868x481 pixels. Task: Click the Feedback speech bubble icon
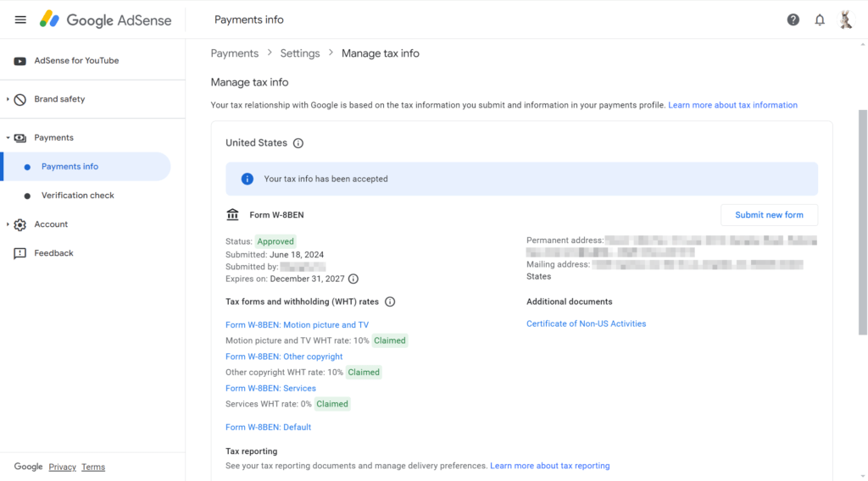click(20, 253)
